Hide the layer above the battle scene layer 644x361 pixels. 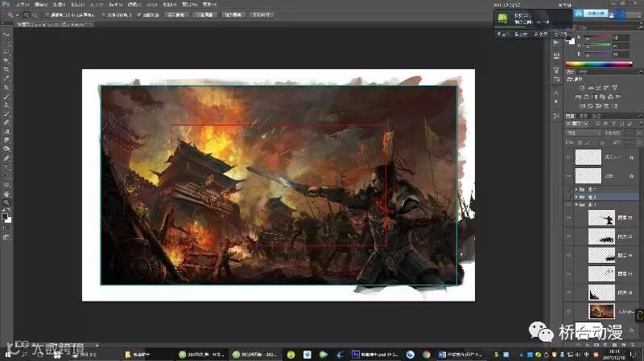click(x=569, y=293)
